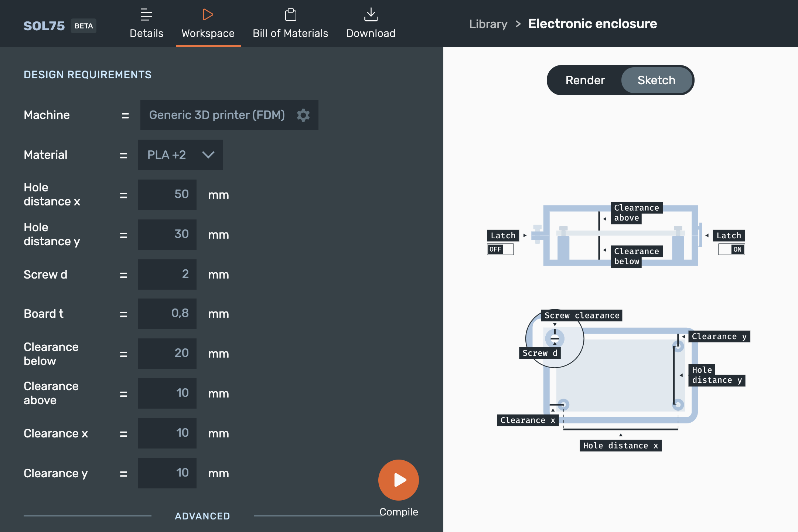Open the Material PLA +2 dropdown
798x532 pixels.
tap(181, 155)
